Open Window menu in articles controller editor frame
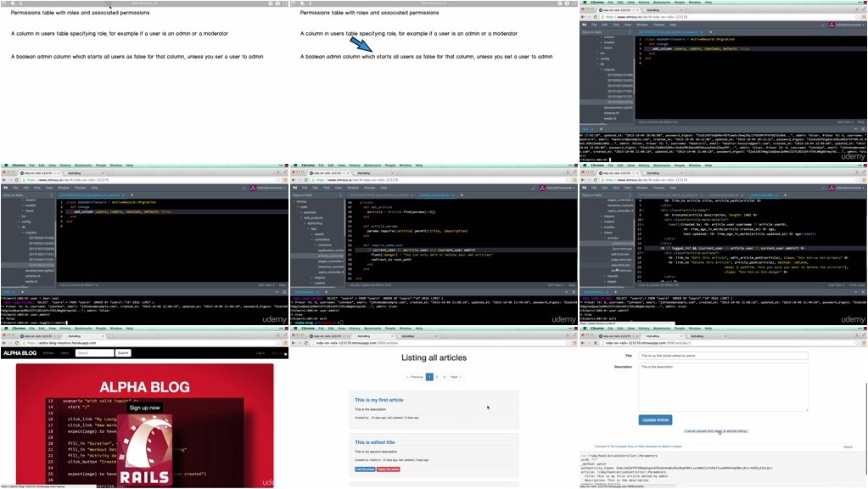The width and height of the screenshot is (868, 489). click(353, 188)
